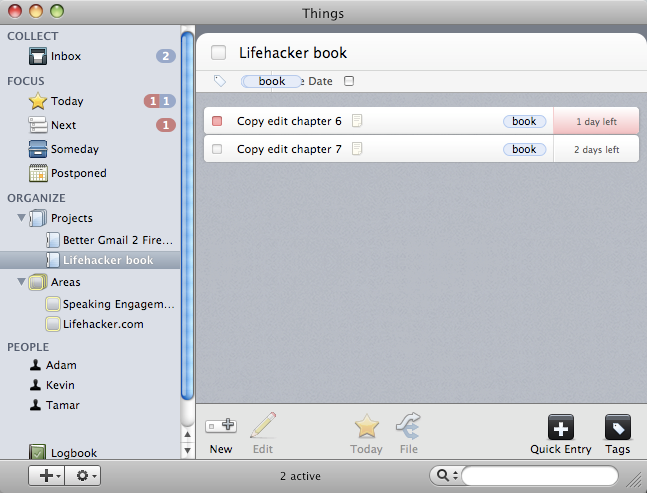Image resolution: width=647 pixels, height=493 pixels.
Task: Click the book tag in project header
Action: tap(272, 81)
